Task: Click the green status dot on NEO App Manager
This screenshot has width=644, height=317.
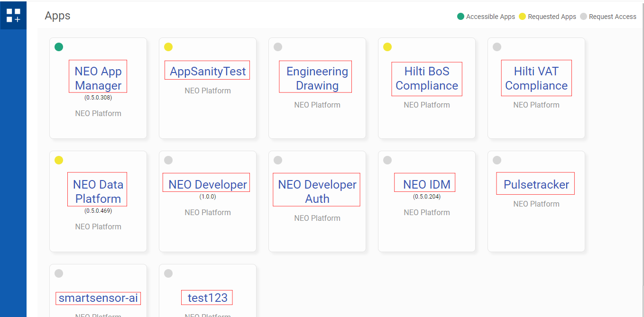Action: click(x=59, y=47)
